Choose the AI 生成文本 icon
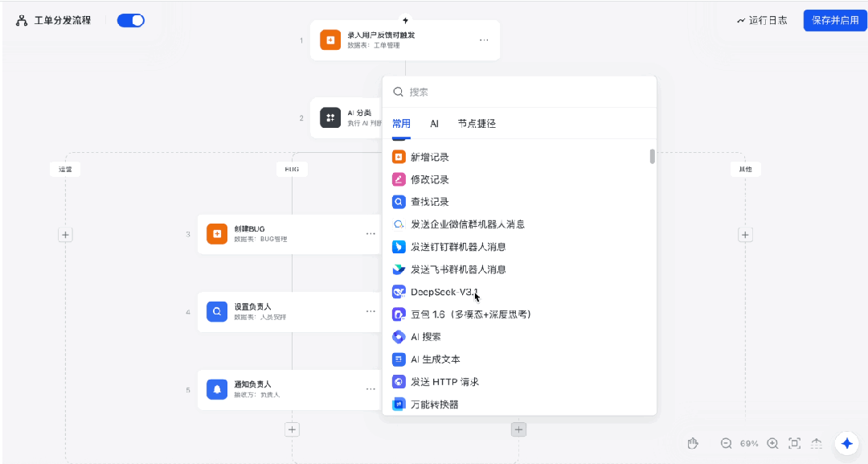The width and height of the screenshot is (868, 464). tap(399, 359)
